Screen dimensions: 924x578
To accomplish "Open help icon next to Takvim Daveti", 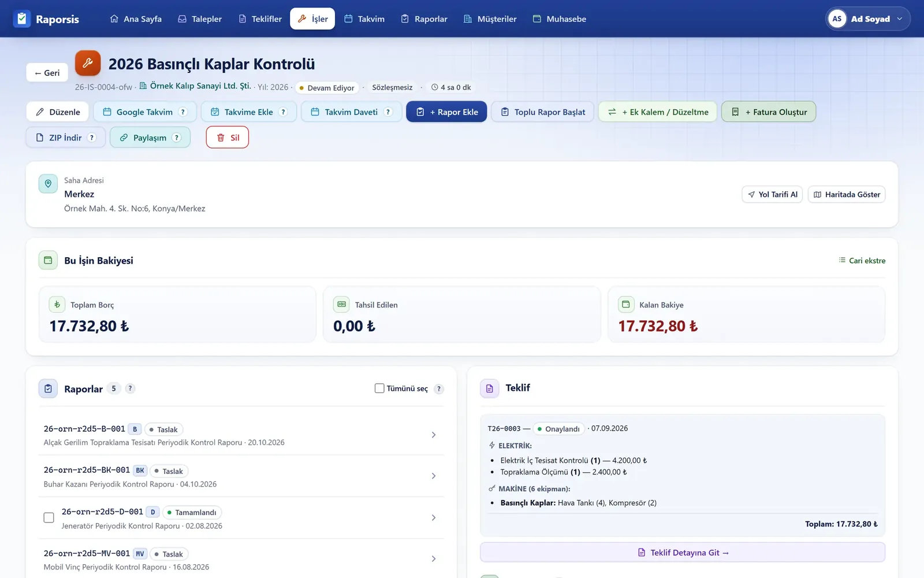I will 388,112.
